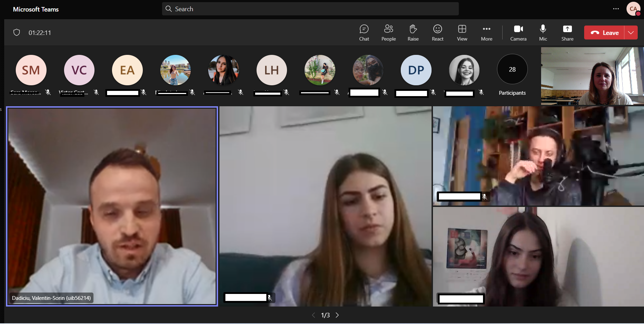The height and width of the screenshot is (324, 644).
Task: Share your screen content
Action: [x=567, y=33]
